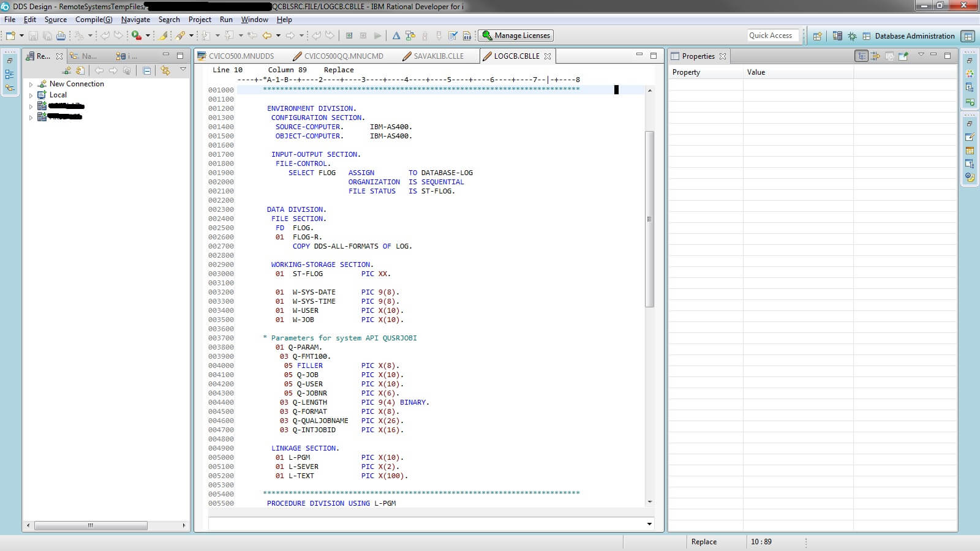Click the Pin to Selection properties icon
The height and width of the screenshot is (551, 980).
tap(903, 56)
